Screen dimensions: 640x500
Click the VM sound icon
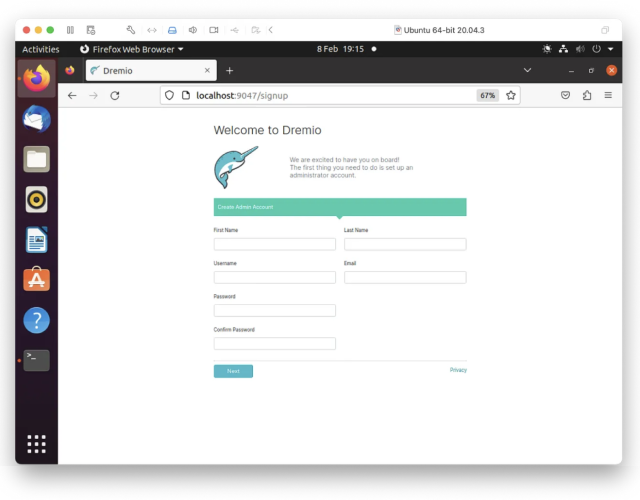pyautogui.click(x=193, y=30)
